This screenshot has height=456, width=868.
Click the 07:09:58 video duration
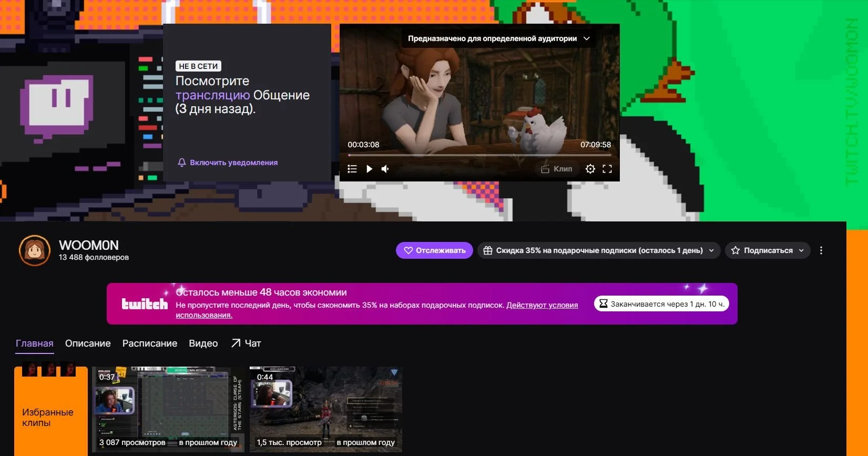pyautogui.click(x=596, y=145)
